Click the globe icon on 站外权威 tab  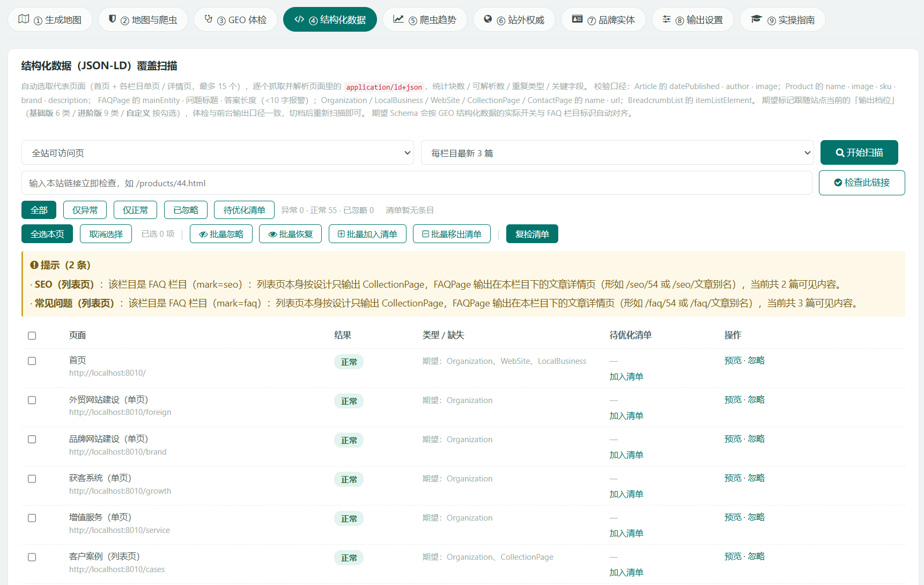[488, 19]
